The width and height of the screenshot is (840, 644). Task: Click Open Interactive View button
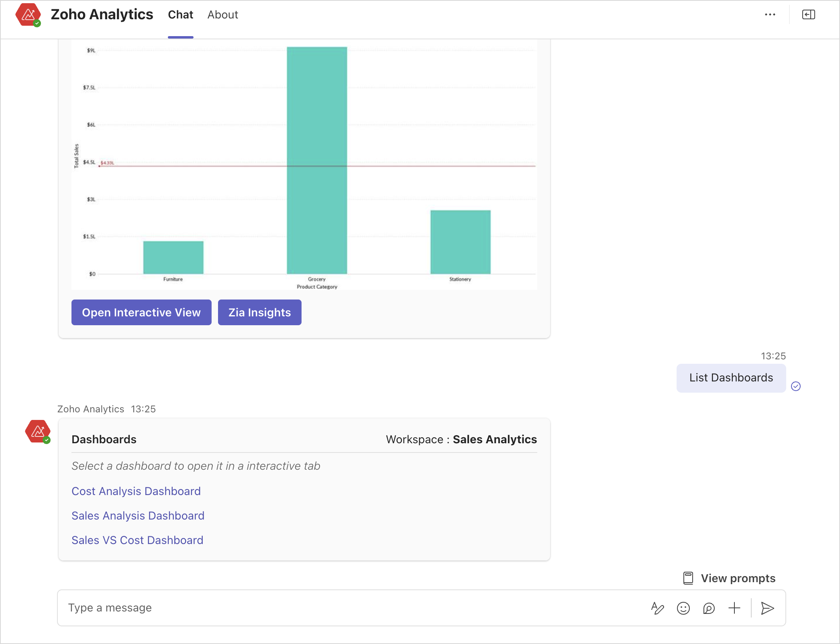coord(141,312)
